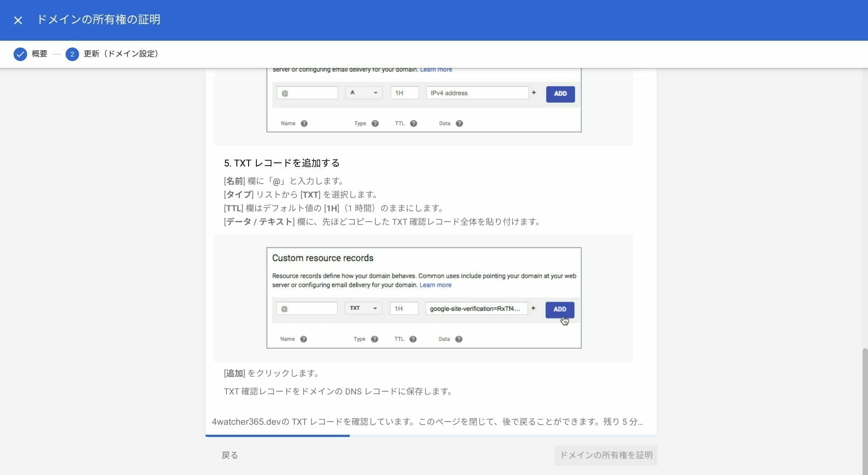Image resolution: width=868 pixels, height=475 pixels.
Task: Click Name help icon in upper screenshot
Action: point(304,123)
